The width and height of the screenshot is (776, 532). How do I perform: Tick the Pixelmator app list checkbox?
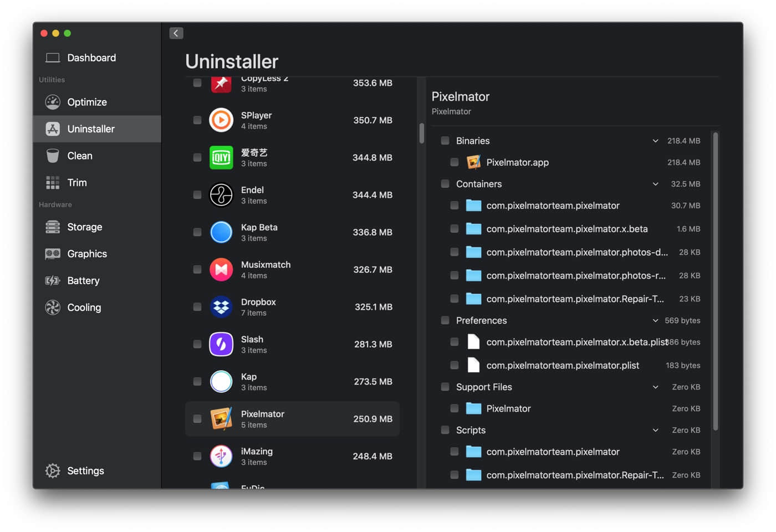[x=197, y=419]
